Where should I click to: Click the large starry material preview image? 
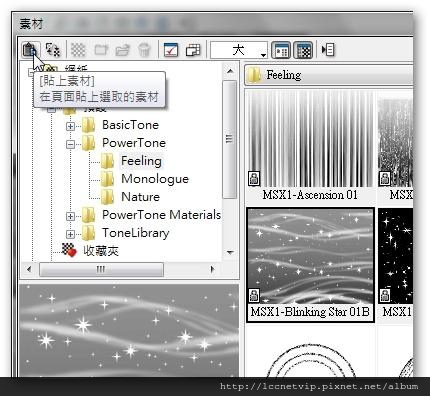[129, 331]
